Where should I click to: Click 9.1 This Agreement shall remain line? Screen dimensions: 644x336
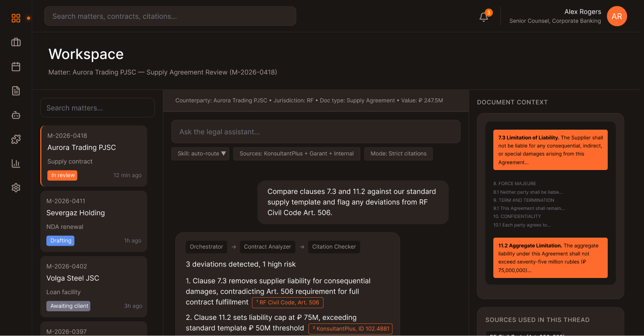[x=529, y=208]
